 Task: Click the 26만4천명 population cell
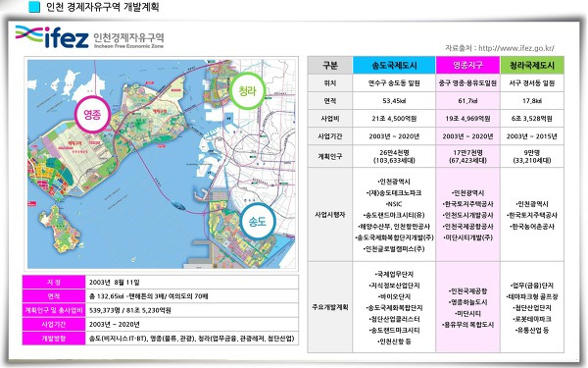394,156
